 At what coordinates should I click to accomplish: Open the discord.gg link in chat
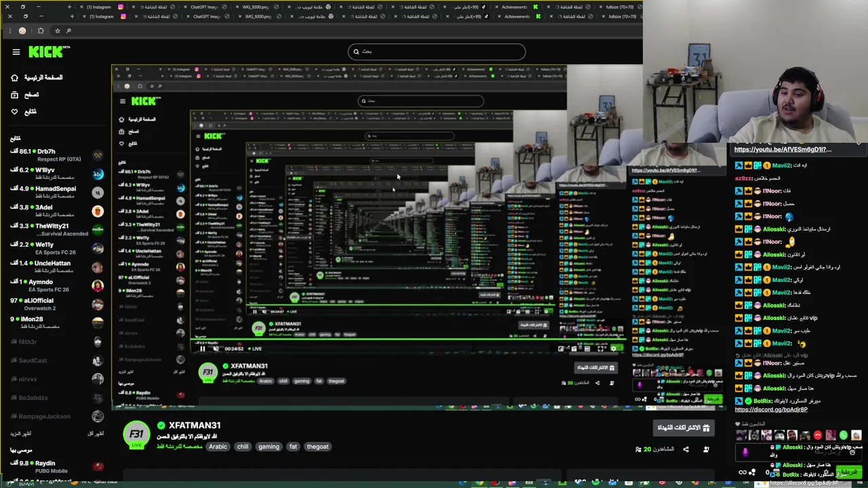coord(771,410)
